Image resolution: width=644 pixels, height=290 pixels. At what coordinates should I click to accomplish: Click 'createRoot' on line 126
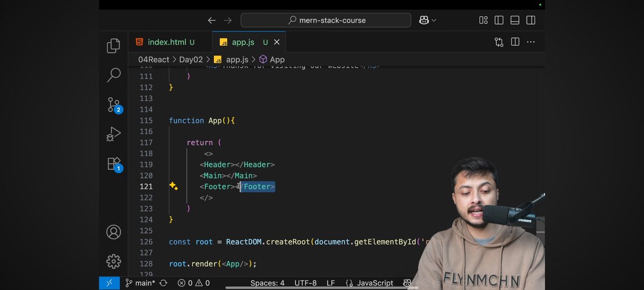[x=288, y=242]
